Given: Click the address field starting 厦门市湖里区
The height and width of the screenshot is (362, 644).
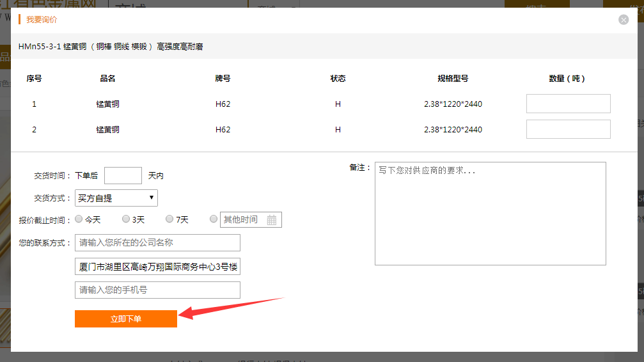Looking at the screenshot, I should (157, 267).
